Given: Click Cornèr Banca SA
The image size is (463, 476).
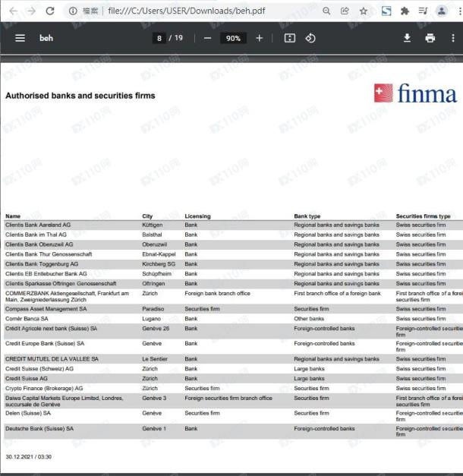Looking at the screenshot, I should (27, 318).
